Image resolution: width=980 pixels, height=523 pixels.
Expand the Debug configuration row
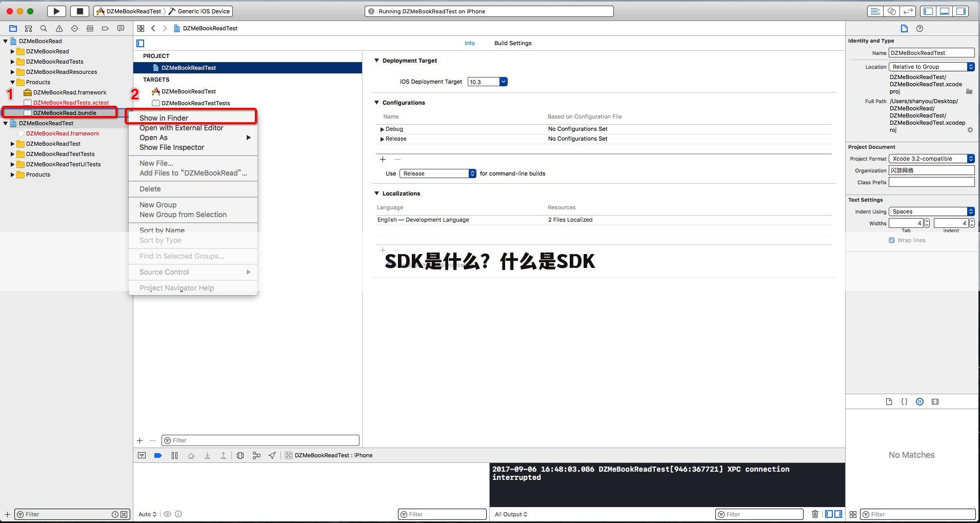click(382, 129)
